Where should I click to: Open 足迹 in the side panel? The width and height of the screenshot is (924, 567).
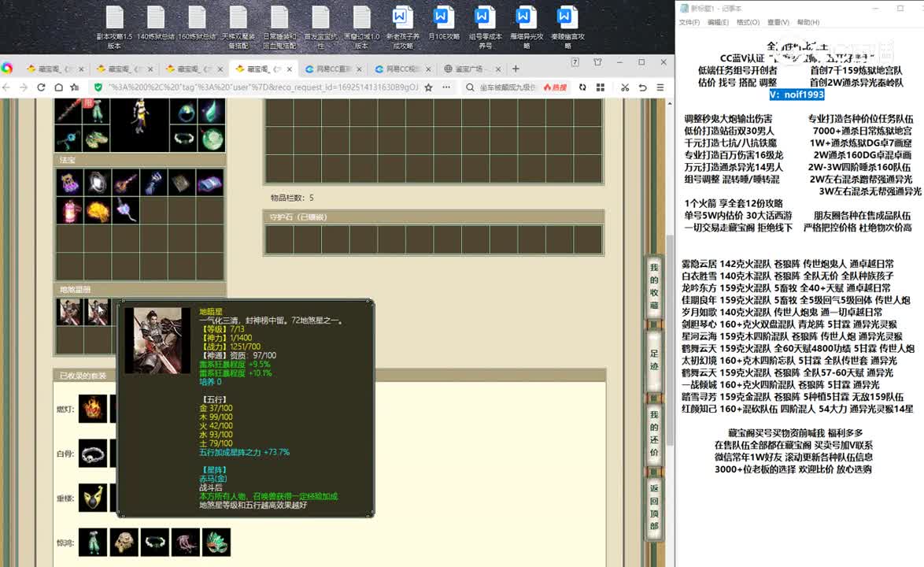coord(653,360)
